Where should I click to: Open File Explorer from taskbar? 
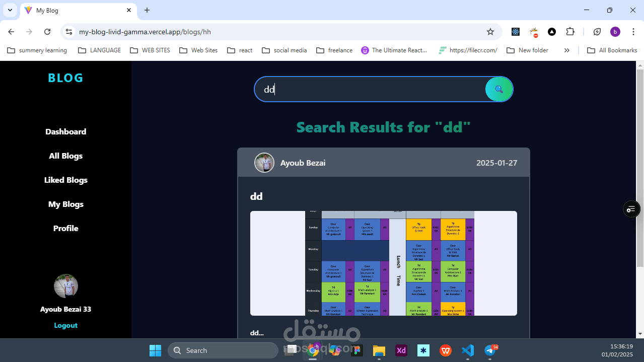(379, 350)
